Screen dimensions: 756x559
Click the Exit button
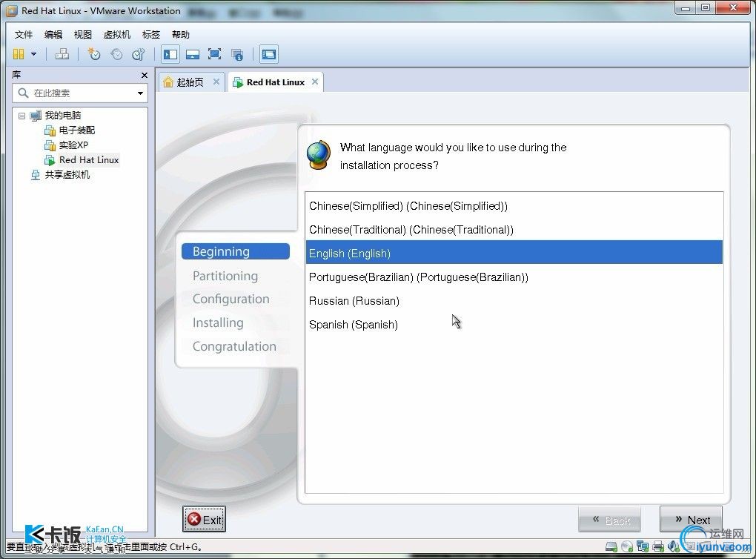tap(204, 520)
